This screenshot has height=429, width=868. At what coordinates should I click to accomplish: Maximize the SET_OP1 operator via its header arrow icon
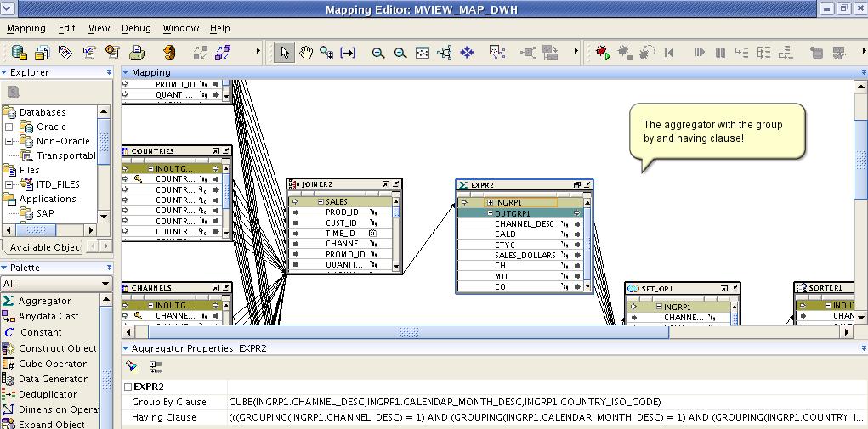click(724, 289)
